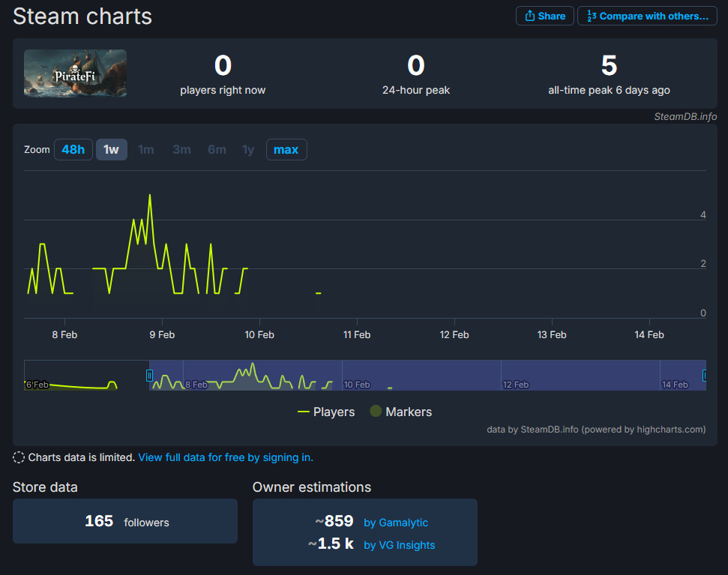The height and width of the screenshot is (575, 728).
Task: Open Compare with others
Action: coord(646,16)
